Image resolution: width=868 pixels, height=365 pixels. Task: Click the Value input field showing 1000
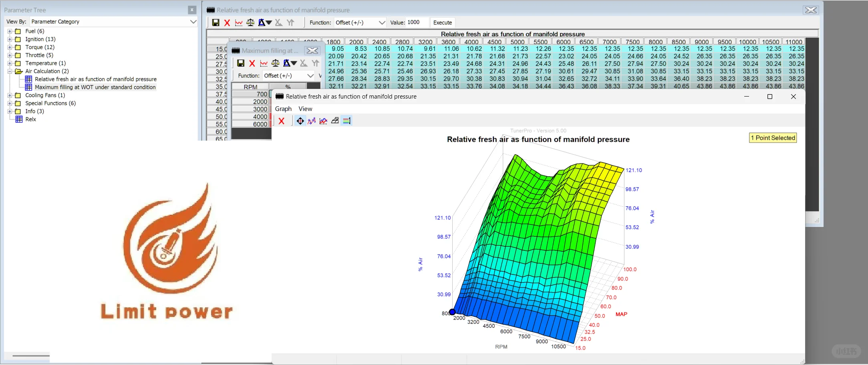(x=417, y=22)
